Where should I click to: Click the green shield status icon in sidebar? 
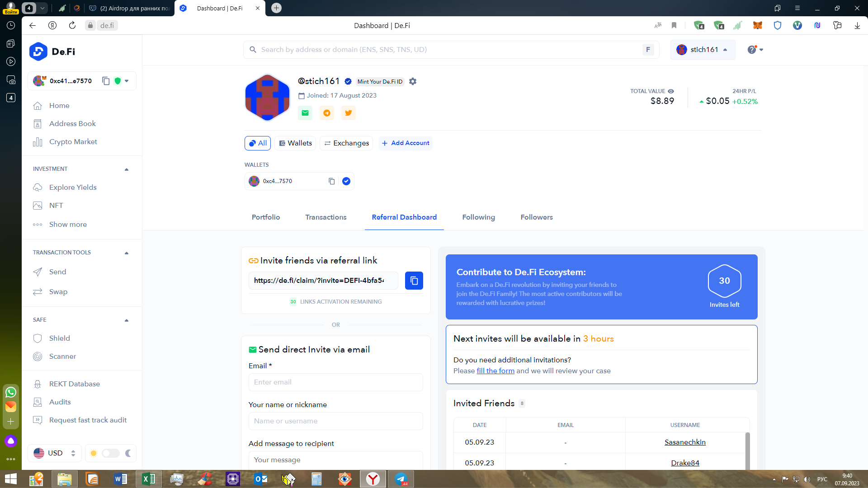tap(118, 81)
